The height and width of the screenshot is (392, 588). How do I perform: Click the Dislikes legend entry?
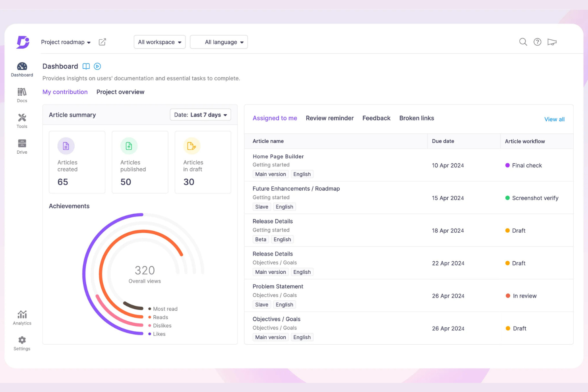point(160,325)
